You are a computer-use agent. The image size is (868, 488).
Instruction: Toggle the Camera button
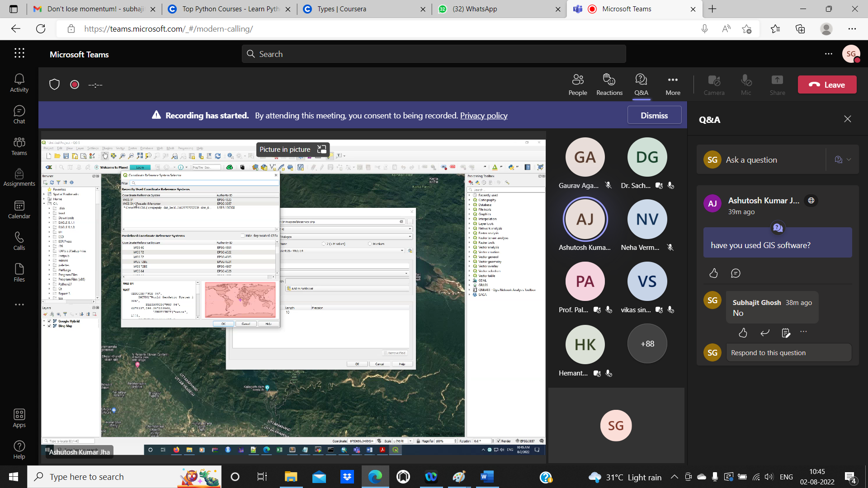coord(714,84)
